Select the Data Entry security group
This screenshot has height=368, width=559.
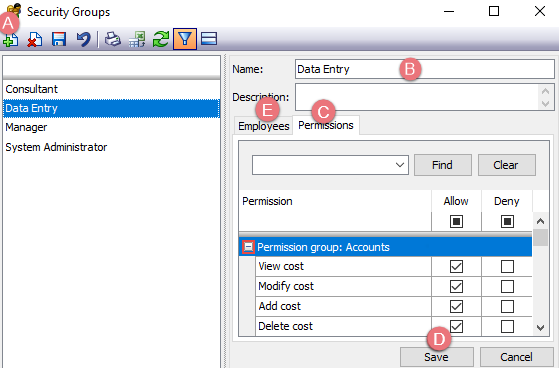111,108
